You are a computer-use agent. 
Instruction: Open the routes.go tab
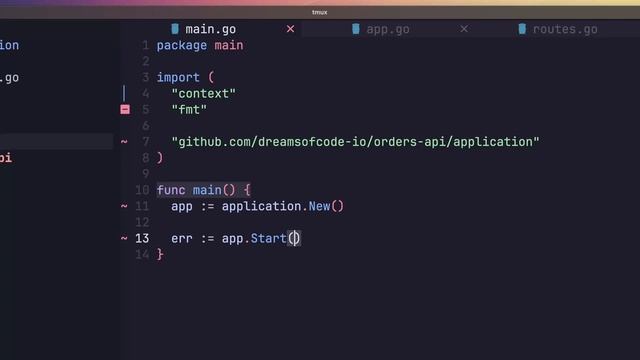(x=565, y=29)
